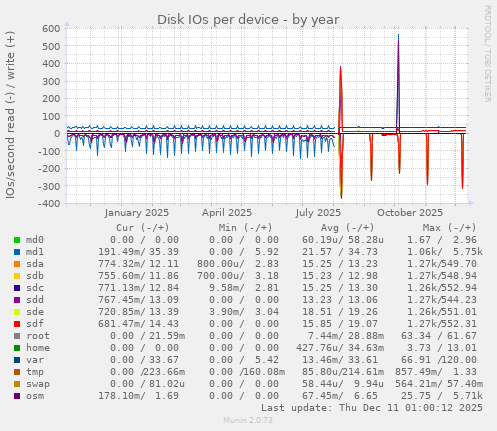This screenshot has height=431, width=497.
Task: Click the red July spike peak near 400
Action: pyautogui.click(x=340, y=68)
